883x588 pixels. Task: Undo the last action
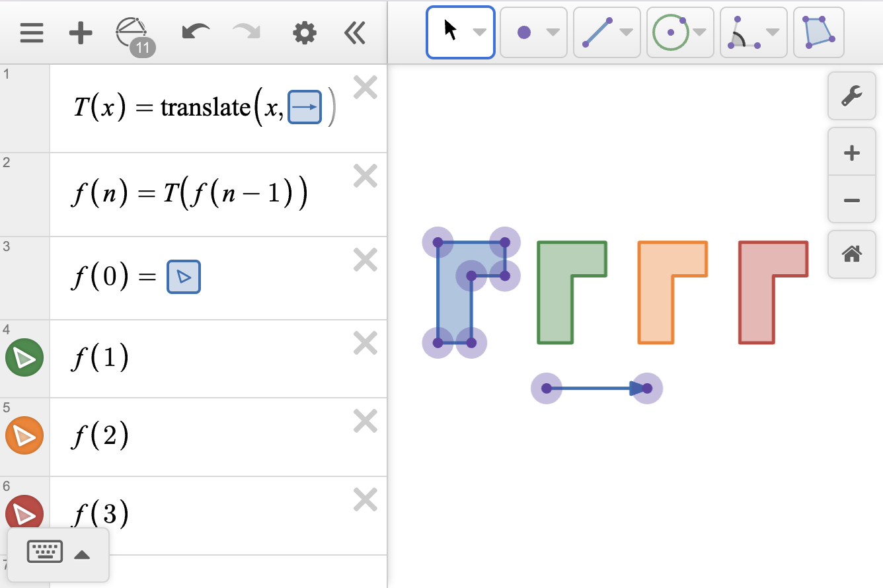[x=196, y=32]
